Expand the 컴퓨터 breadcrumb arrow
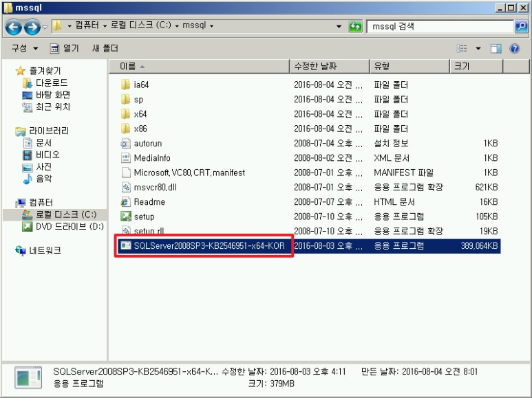Screen dimensions: 532x398 [x=105, y=25]
